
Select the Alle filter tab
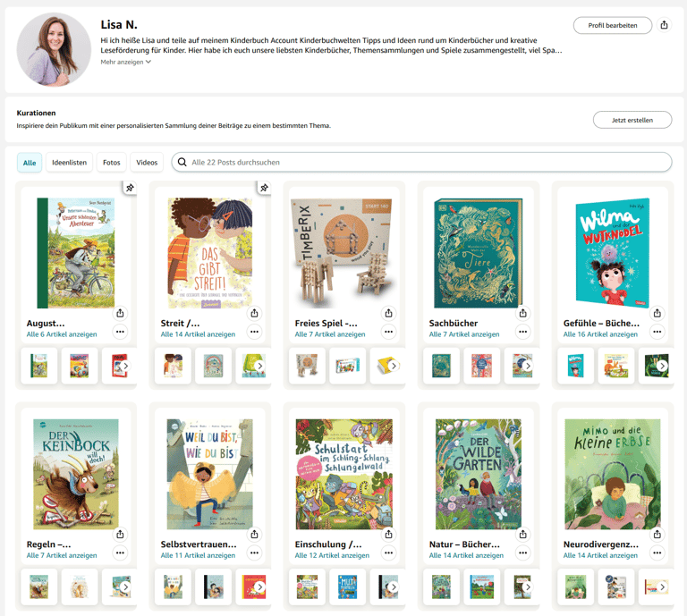[x=30, y=163]
